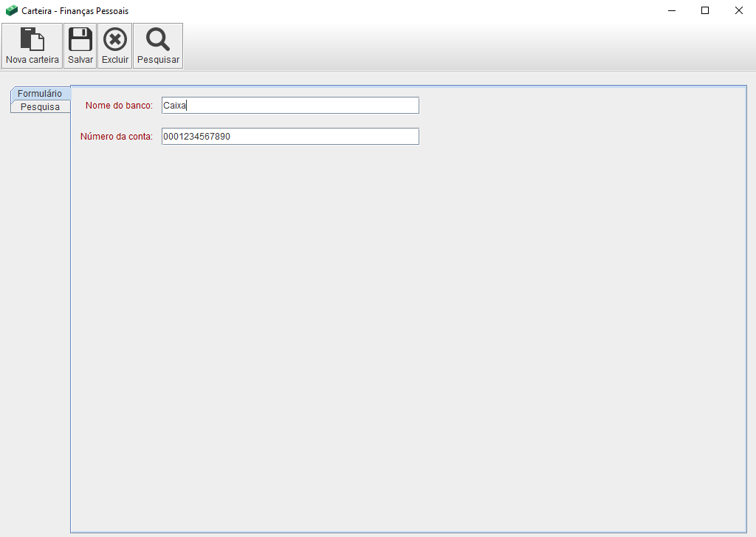The height and width of the screenshot is (537, 756).
Task: Click into the Número da conta field
Action: tap(290, 137)
